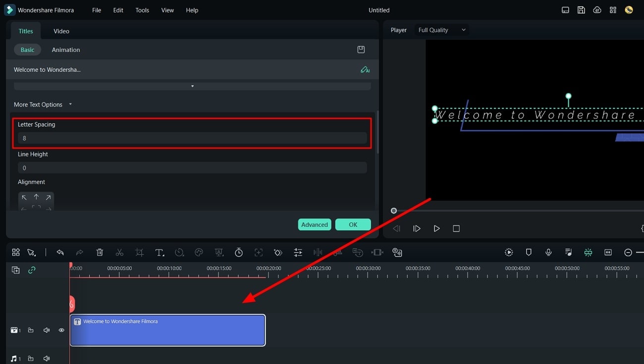The height and width of the screenshot is (364, 644).
Task: Open the AI text writing pen icon
Action: [x=365, y=70]
